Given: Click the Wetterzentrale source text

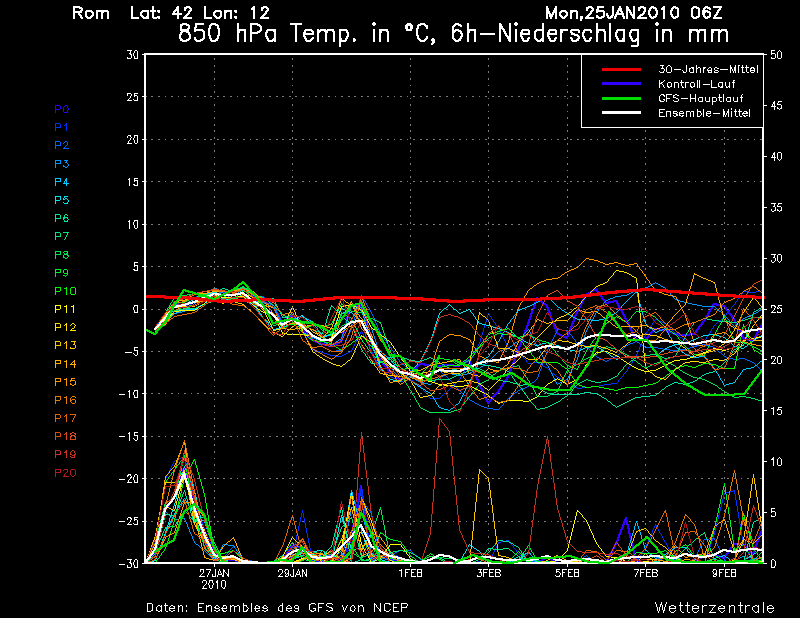Looking at the screenshot, I should click(714, 607).
